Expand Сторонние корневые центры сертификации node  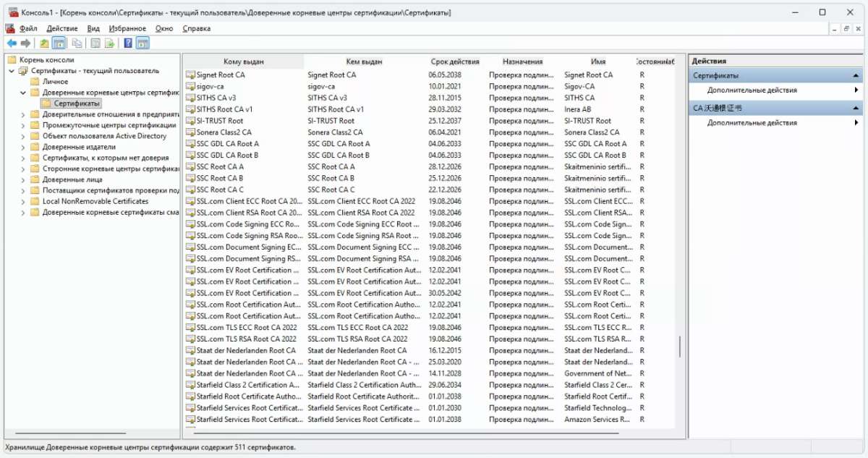pyautogui.click(x=23, y=169)
